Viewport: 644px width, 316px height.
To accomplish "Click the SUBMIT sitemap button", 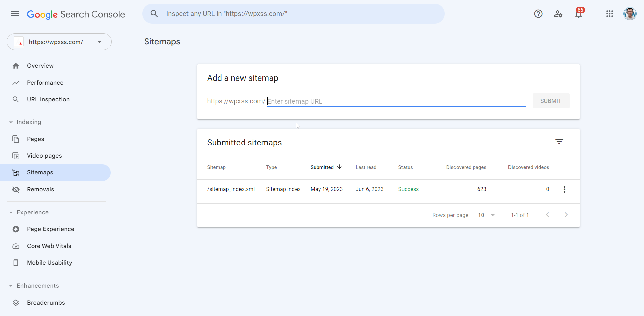I will [x=551, y=101].
